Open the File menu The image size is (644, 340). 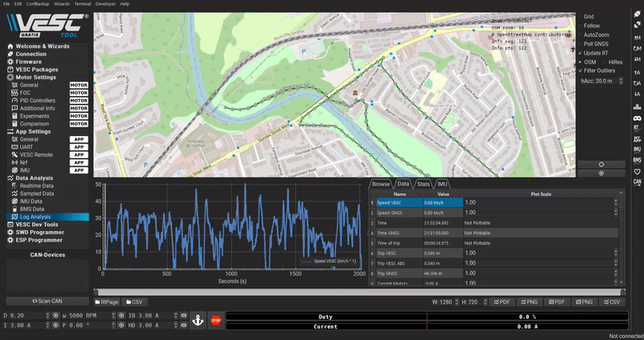6,4
